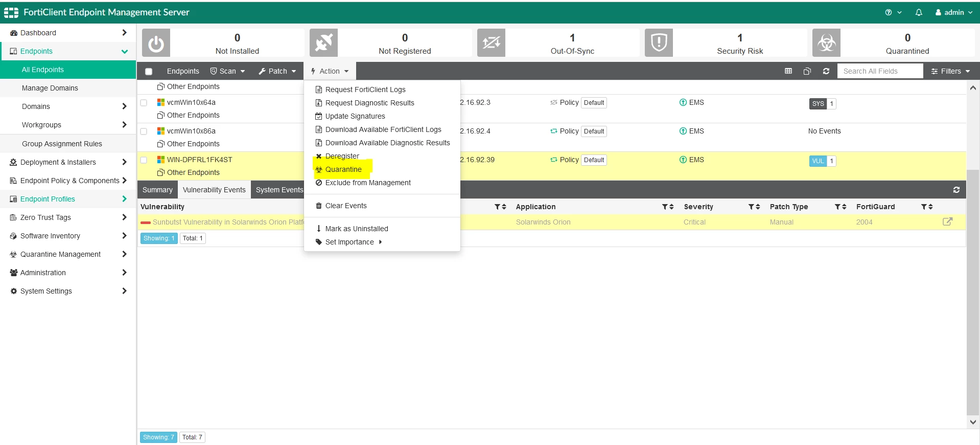Open the Scan dropdown

coord(228,71)
